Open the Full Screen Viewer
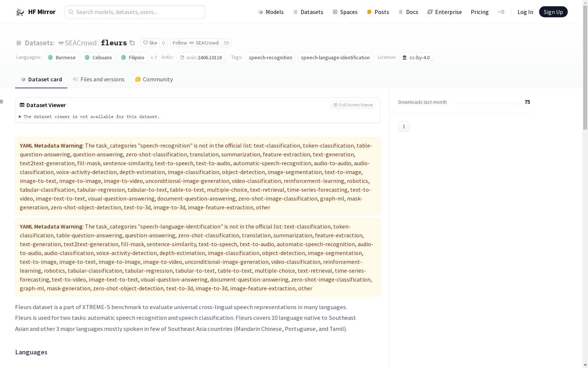The image size is (588, 368). pyautogui.click(x=353, y=105)
